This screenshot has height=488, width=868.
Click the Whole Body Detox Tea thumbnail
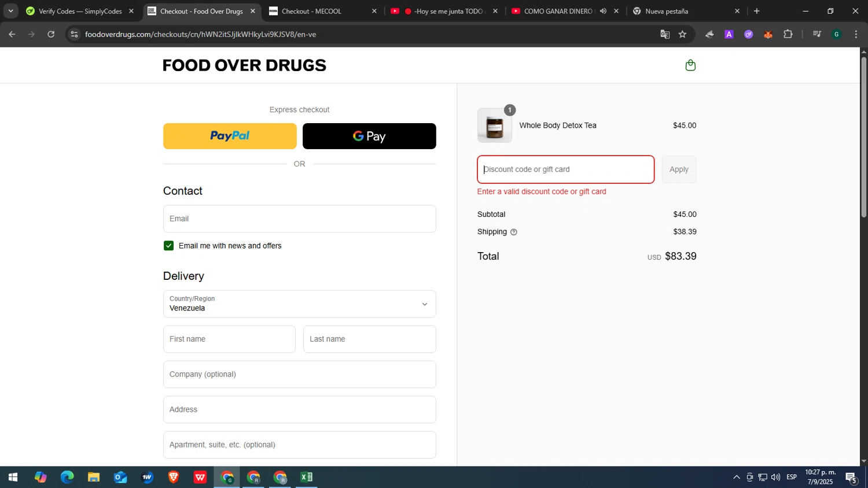(495, 125)
